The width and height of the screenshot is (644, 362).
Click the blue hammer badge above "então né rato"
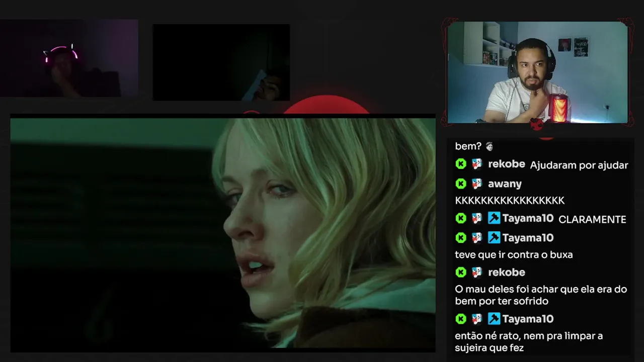click(x=494, y=319)
